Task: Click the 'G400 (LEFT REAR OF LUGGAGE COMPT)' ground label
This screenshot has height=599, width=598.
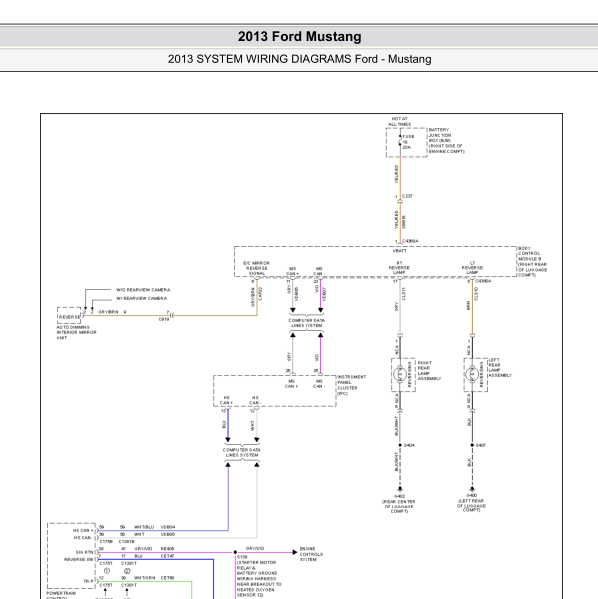Action: click(x=472, y=503)
